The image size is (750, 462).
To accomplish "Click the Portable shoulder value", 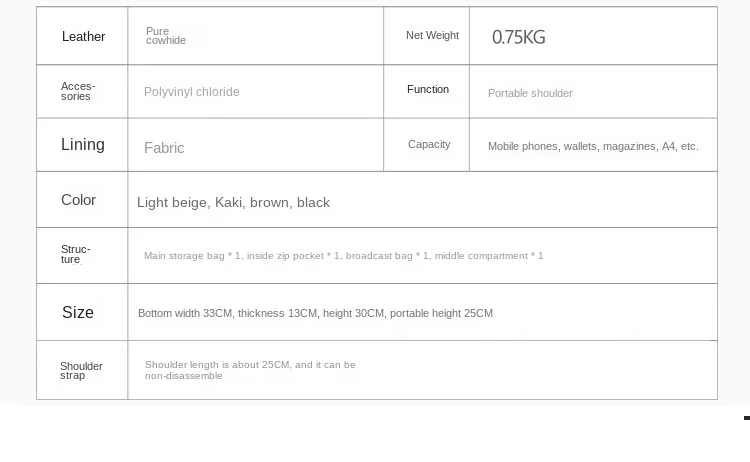I will pos(530,93).
